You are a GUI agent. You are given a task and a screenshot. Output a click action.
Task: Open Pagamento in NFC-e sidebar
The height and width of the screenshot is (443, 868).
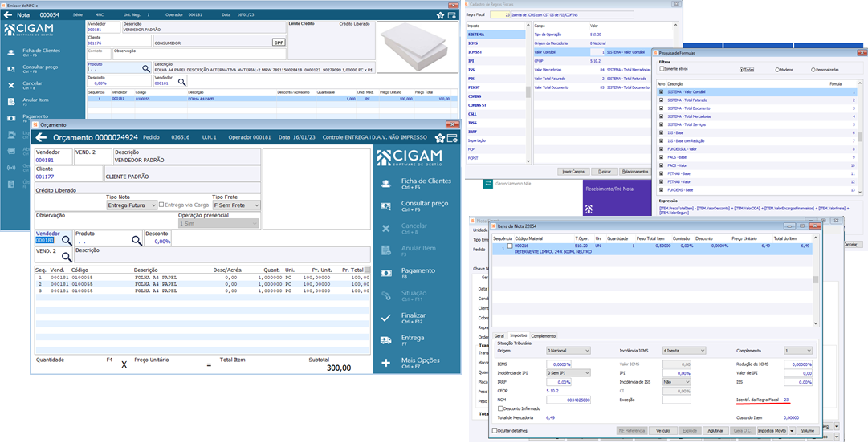point(35,118)
